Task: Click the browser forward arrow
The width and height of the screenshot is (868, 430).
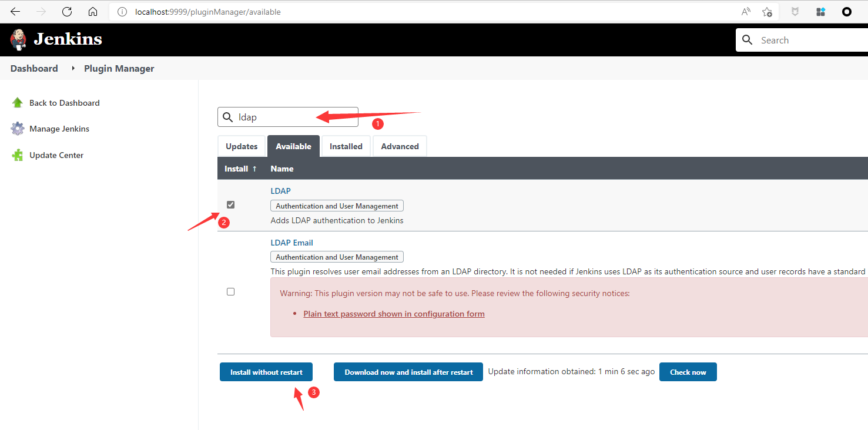Action: (41, 12)
